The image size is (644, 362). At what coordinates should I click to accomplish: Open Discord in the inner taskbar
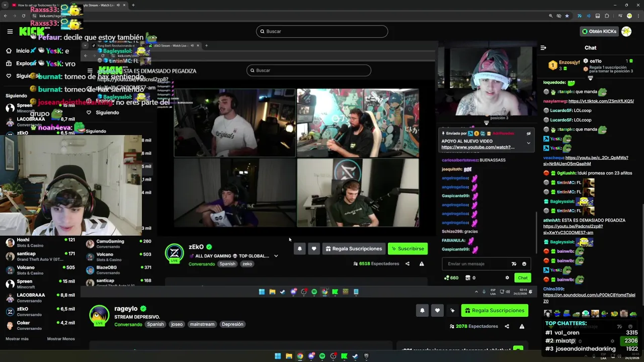pyautogui.click(x=294, y=292)
